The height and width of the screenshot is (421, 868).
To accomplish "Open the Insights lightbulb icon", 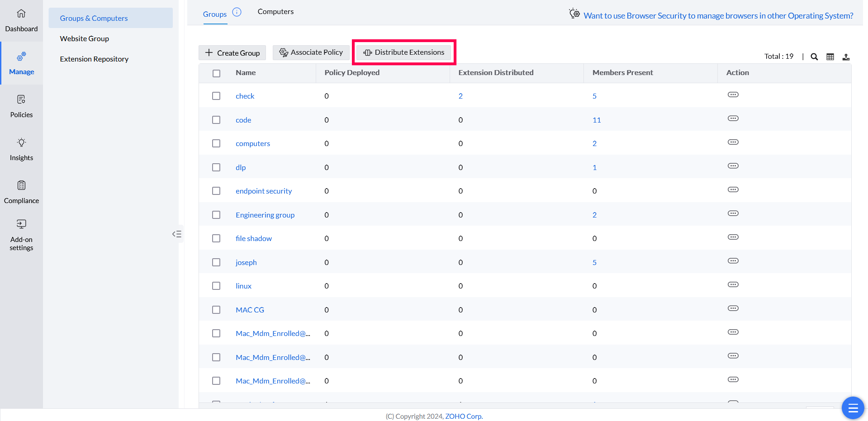I will coord(21,142).
